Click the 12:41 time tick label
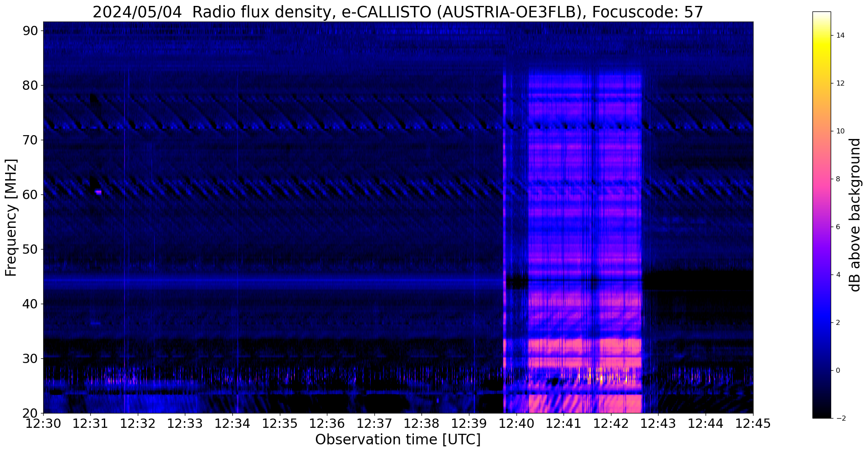The width and height of the screenshot is (868, 452). coord(564,423)
